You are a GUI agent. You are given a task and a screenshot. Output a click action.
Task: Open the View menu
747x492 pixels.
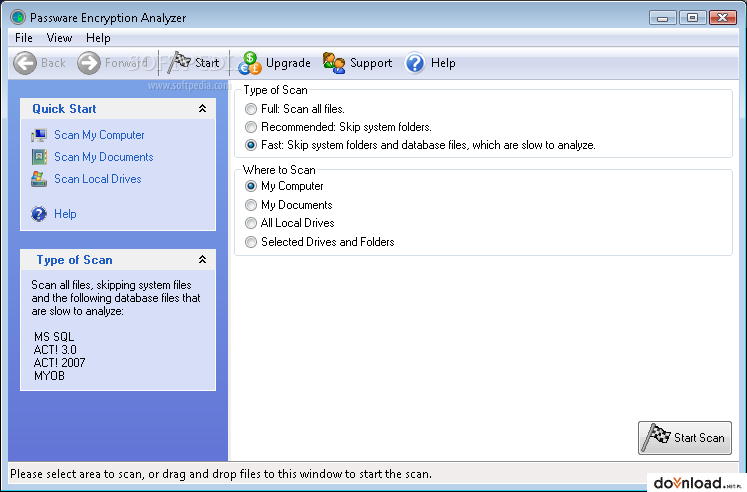[x=59, y=38]
